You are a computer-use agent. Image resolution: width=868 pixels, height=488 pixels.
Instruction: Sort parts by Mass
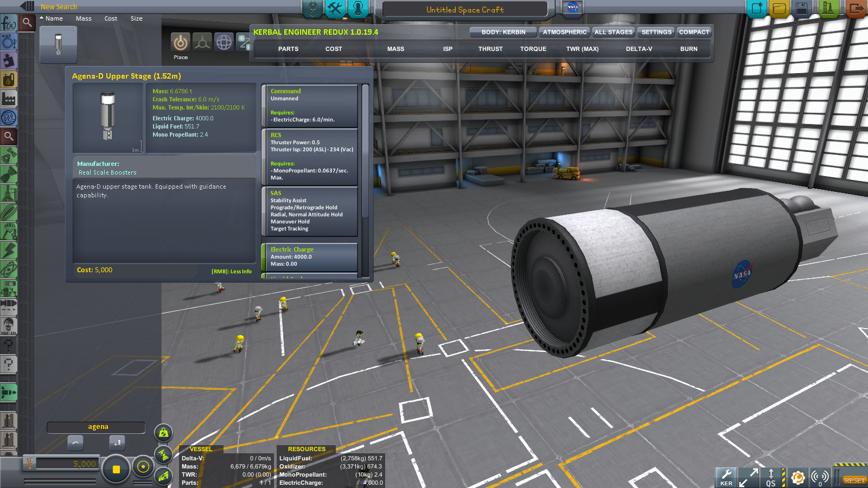pos(84,18)
